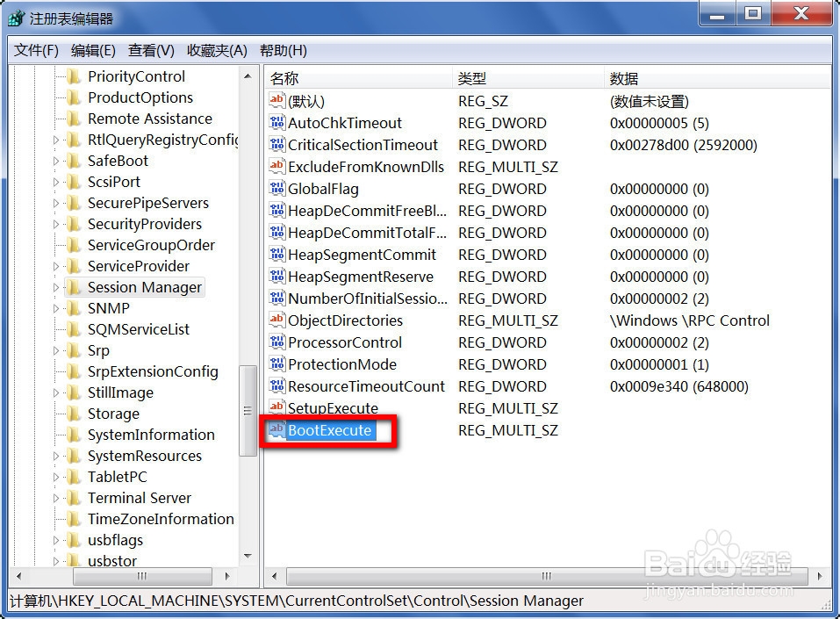Expand the SafeBoot tree node
840x619 pixels.
[x=55, y=161]
